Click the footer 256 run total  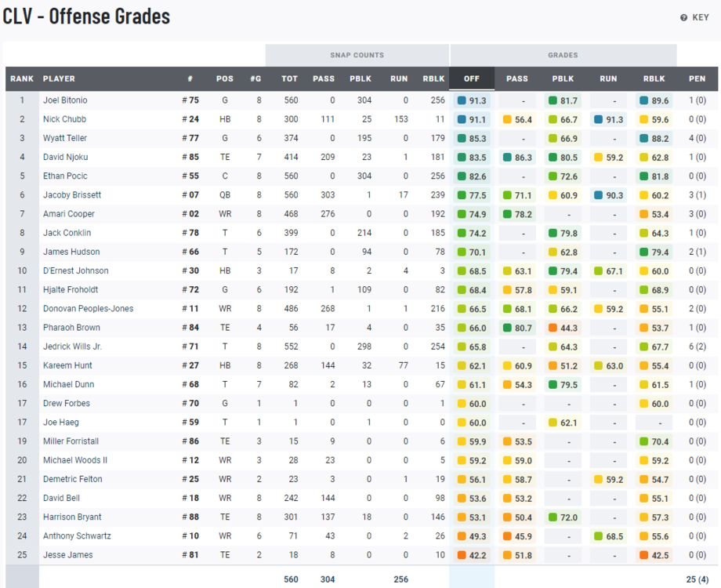pos(400,579)
